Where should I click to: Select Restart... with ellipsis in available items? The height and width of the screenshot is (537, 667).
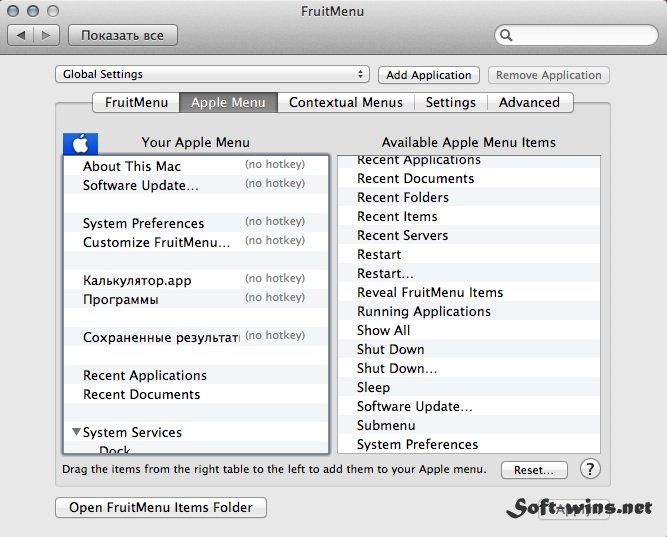(x=469, y=273)
